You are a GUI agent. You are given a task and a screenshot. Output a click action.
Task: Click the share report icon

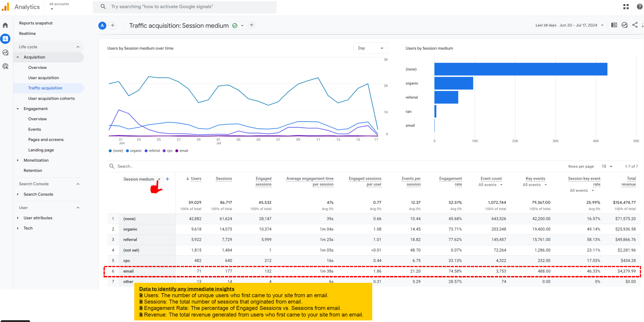coord(634,25)
